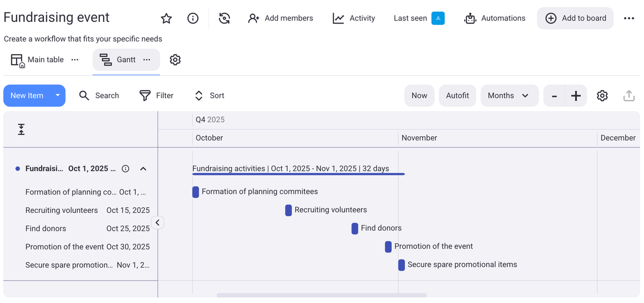Click the collapse all groups icon
Viewport: 644px width, 303px height.
[21, 129]
